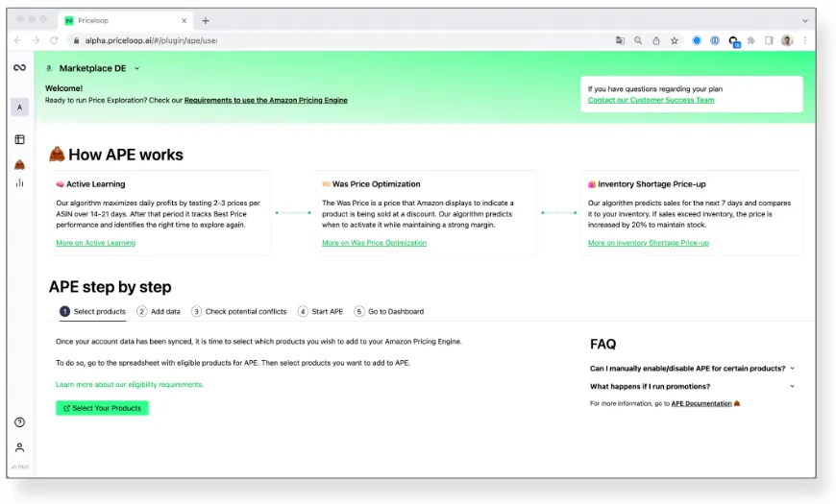
Task: Open the 'APE Documentation' link
Action: [701, 404]
